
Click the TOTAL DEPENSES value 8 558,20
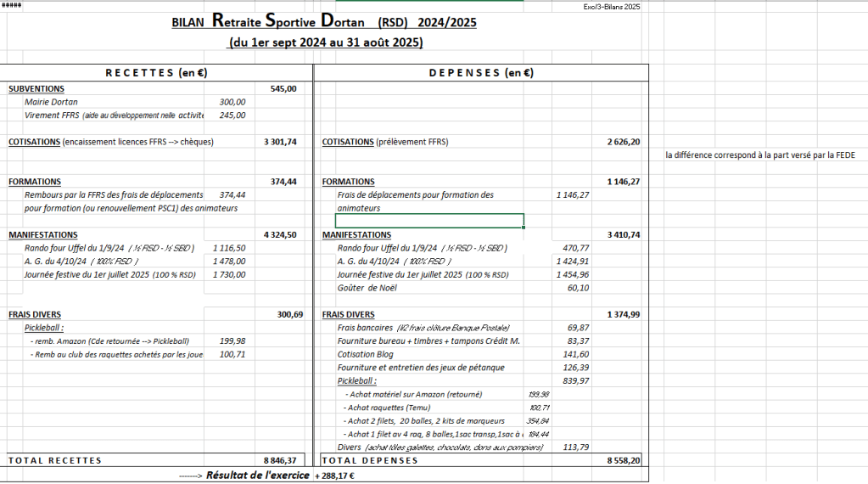tap(623, 460)
